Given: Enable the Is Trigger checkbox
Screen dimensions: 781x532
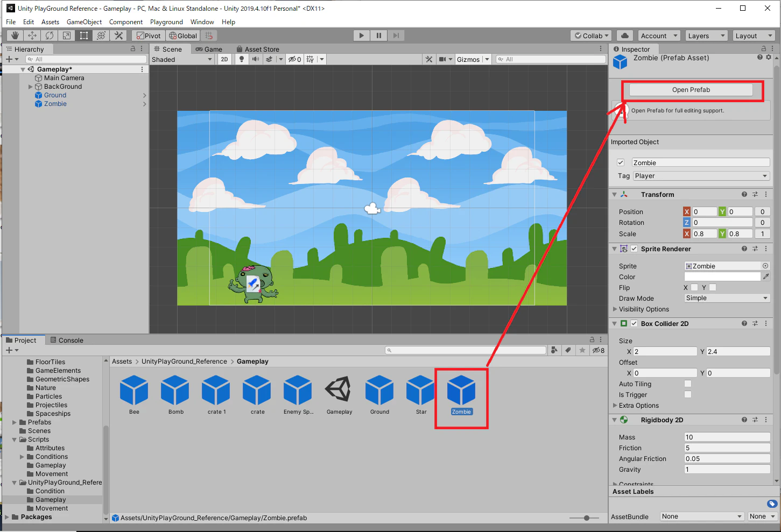Looking at the screenshot, I should click(x=687, y=394).
